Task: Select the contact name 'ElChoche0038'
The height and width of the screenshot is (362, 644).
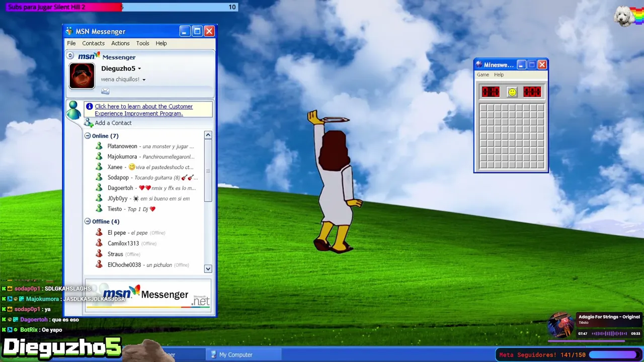Action: 124,264
